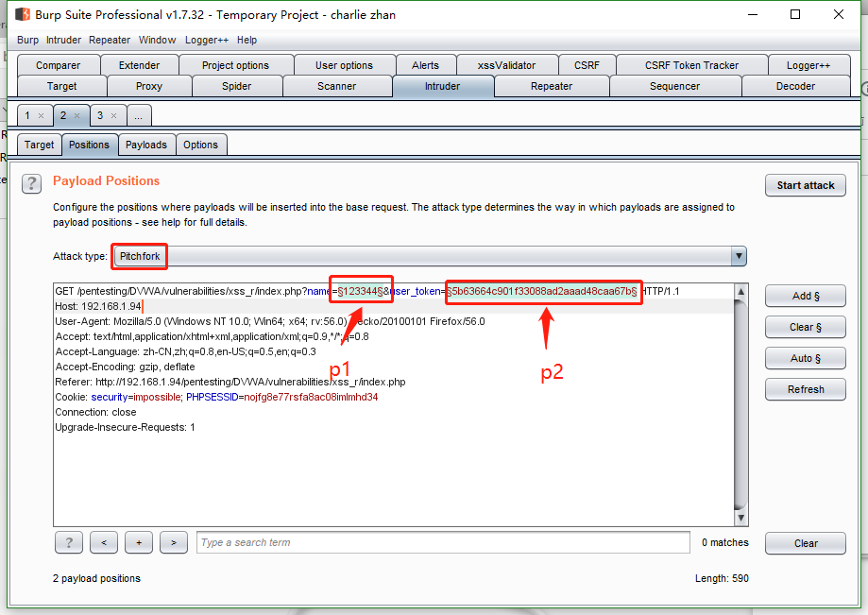Click the Upgrade-Insecure-Requests header line
Screen dimensions: 868x615
(x=125, y=427)
